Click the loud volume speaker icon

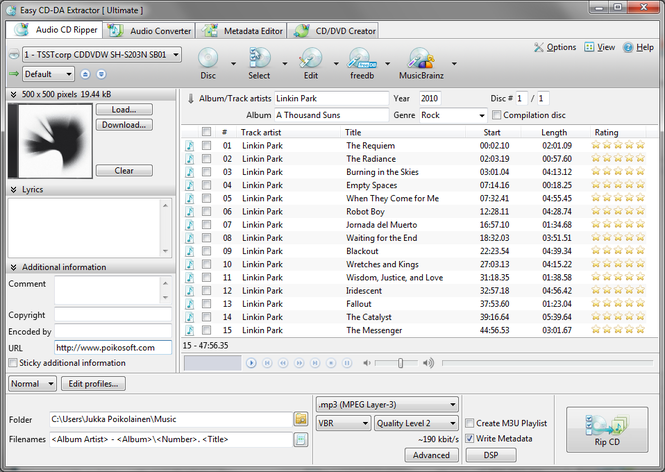point(428,363)
